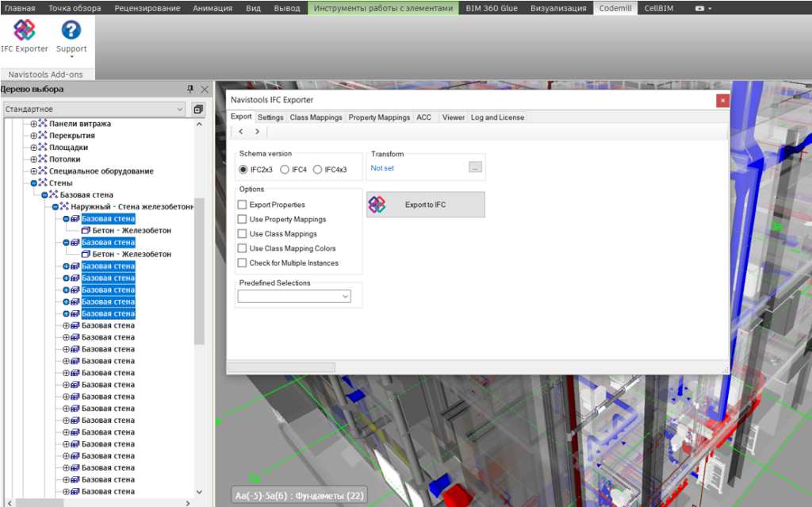Enable Check for Multiple Instances option

(242, 263)
